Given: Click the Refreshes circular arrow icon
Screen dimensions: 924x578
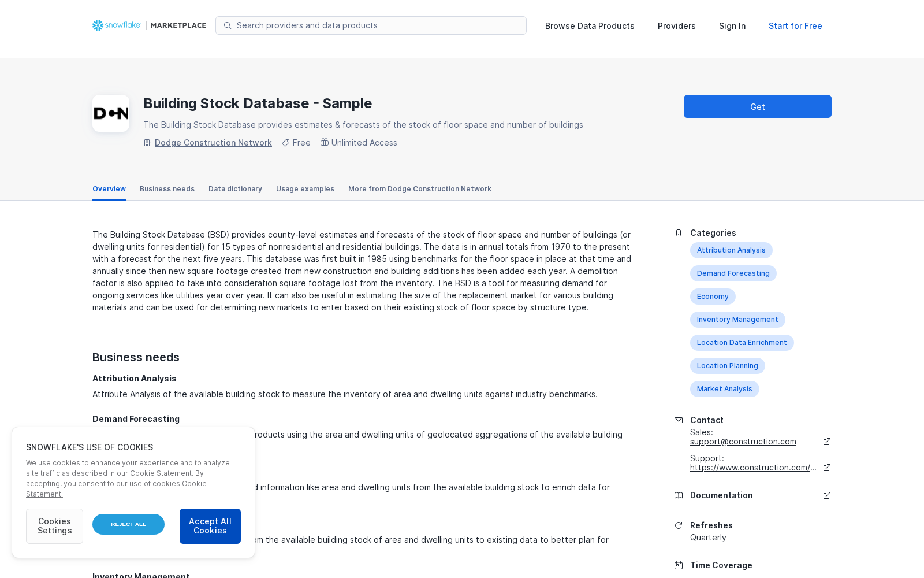Looking at the screenshot, I should click(x=679, y=525).
